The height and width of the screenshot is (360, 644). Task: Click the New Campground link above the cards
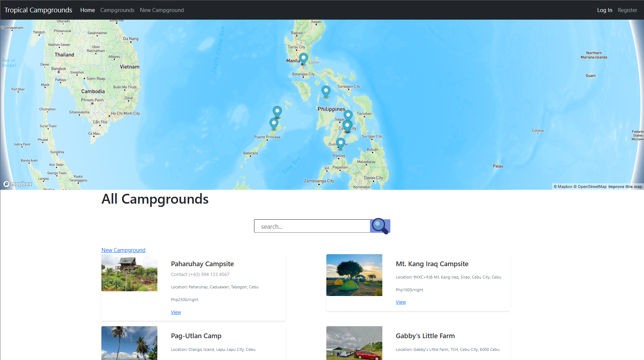pyautogui.click(x=123, y=250)
